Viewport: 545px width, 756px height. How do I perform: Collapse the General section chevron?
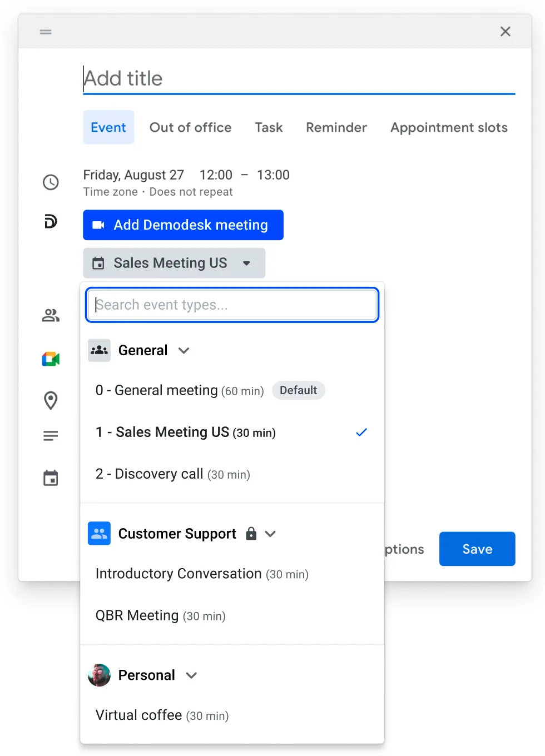click(x=184, y=350)
